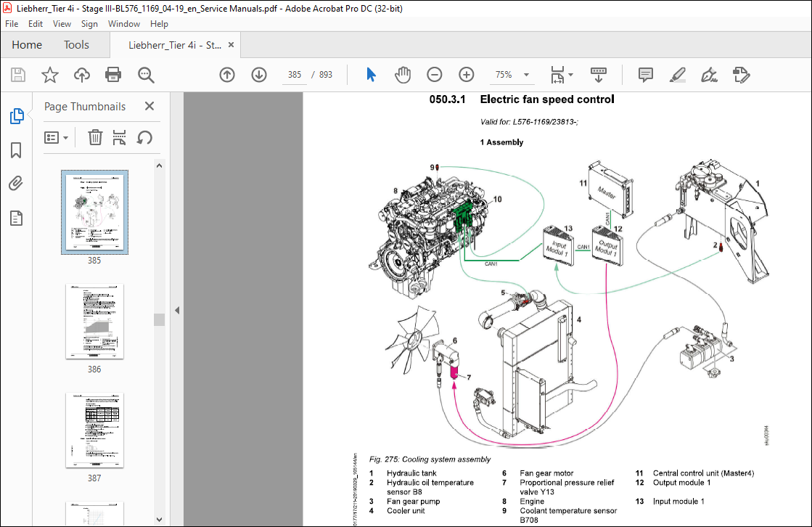Click the text 'Valid for: L576-1169/23813-;'
The width and height of the screenshot is (812, 527).
point(529,122)
